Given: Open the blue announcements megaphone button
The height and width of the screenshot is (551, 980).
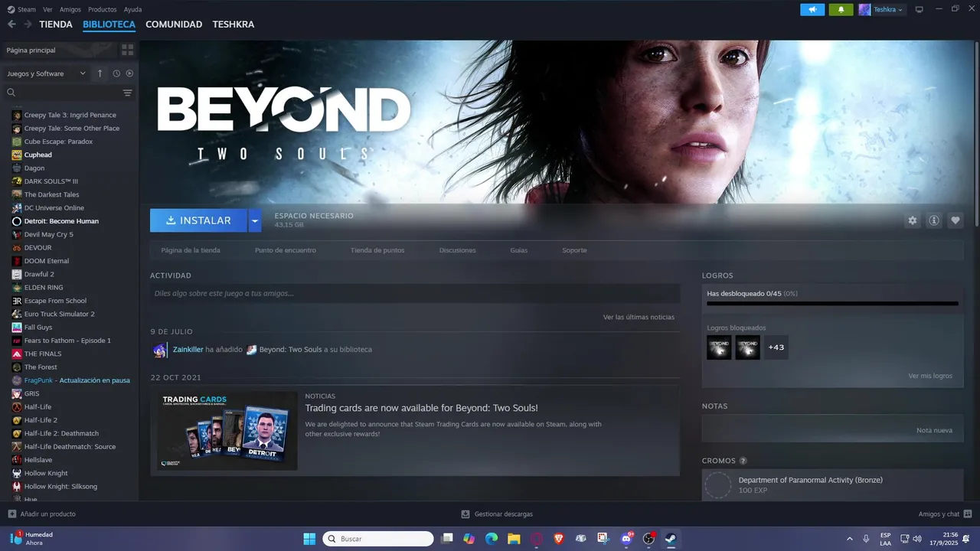Looking at the screenshot, I should tap(812, 10).
